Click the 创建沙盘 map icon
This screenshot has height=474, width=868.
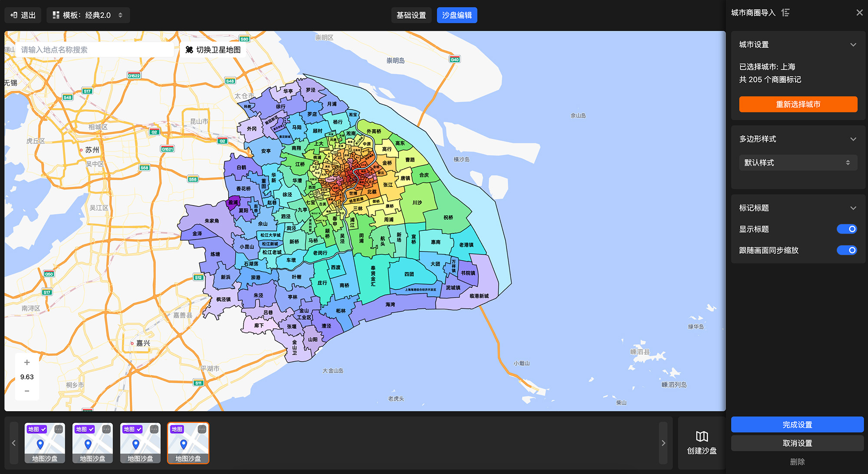tap(702, 436)
